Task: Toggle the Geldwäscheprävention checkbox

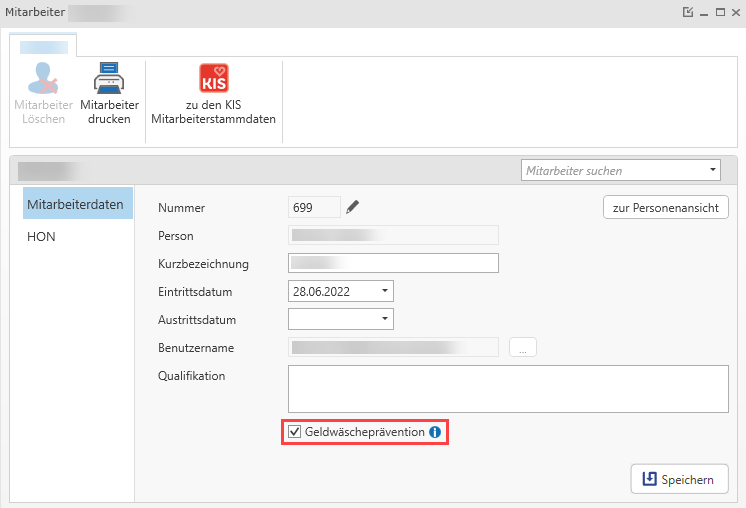Action: [294, 432]
